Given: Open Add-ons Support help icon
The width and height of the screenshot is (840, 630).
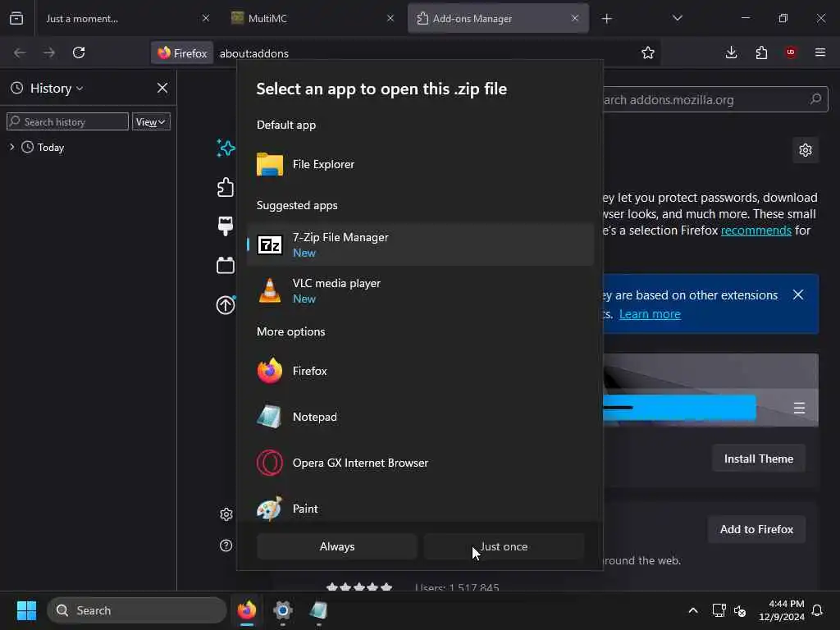Looking at the screenshot, I should 226,546.
